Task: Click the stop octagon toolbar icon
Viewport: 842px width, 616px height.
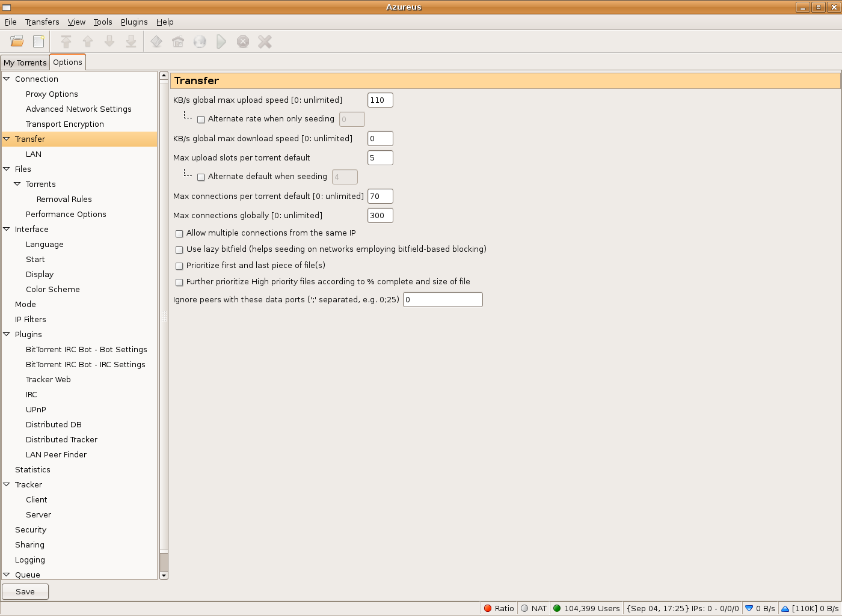Action: 243,41
